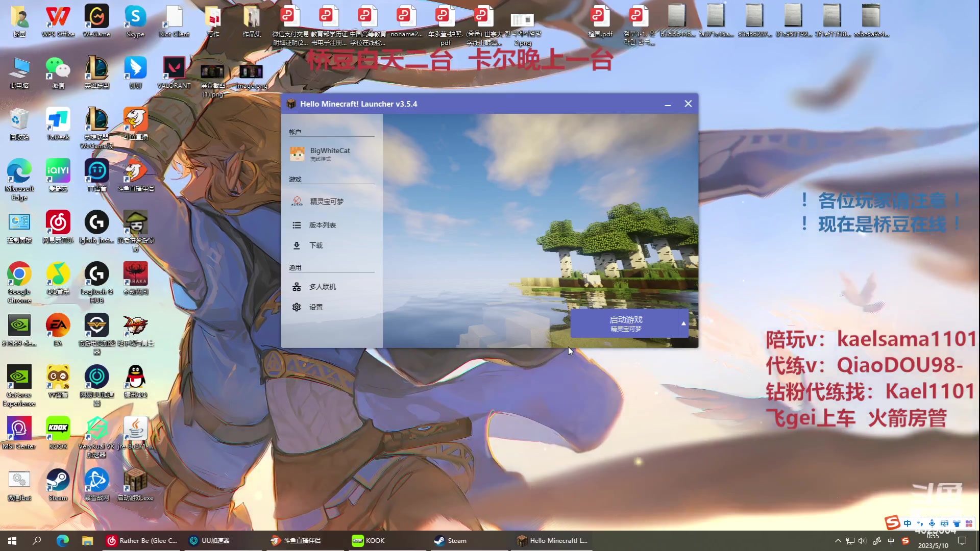This screenshot has width=980, height=551.
Task: Open 斗鱼直播 desktop icon
Action: click(135, 124)
